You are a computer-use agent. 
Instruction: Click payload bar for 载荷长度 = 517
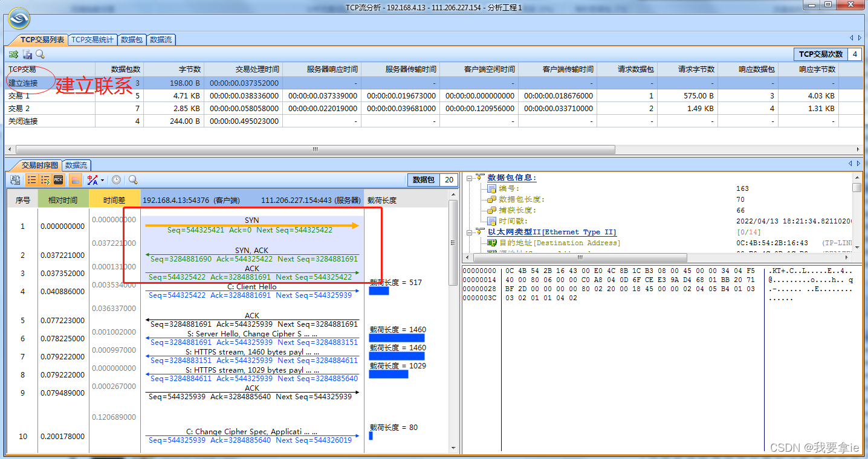[x=378, y=291]
